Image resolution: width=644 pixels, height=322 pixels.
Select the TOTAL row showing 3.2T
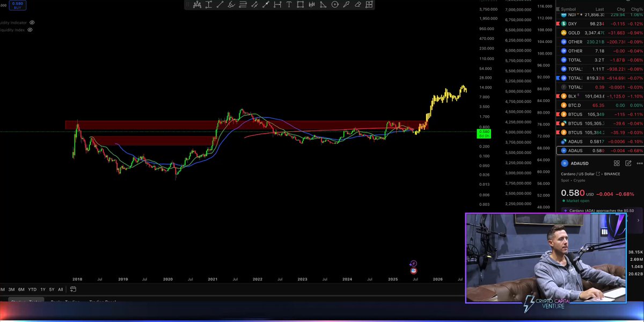tap(600, 60)
